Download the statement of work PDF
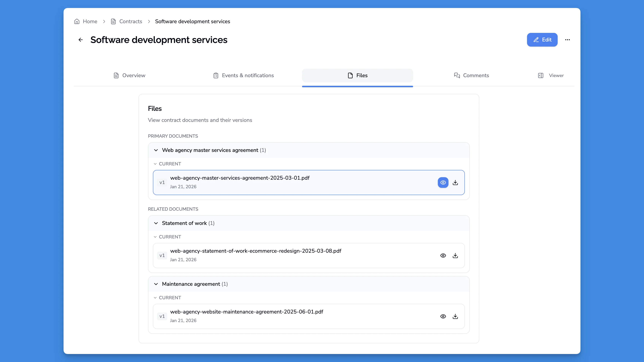 click(455, 255)
